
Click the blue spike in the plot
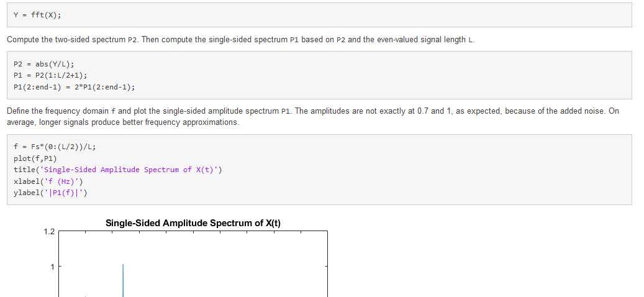coord(123,280)
